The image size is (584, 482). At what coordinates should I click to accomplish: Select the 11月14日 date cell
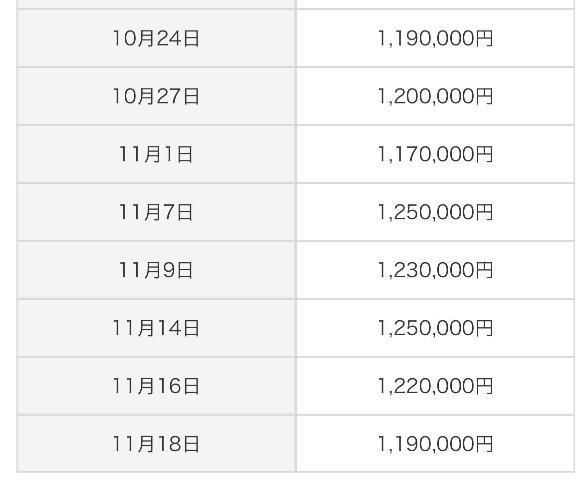coord(156,328)
